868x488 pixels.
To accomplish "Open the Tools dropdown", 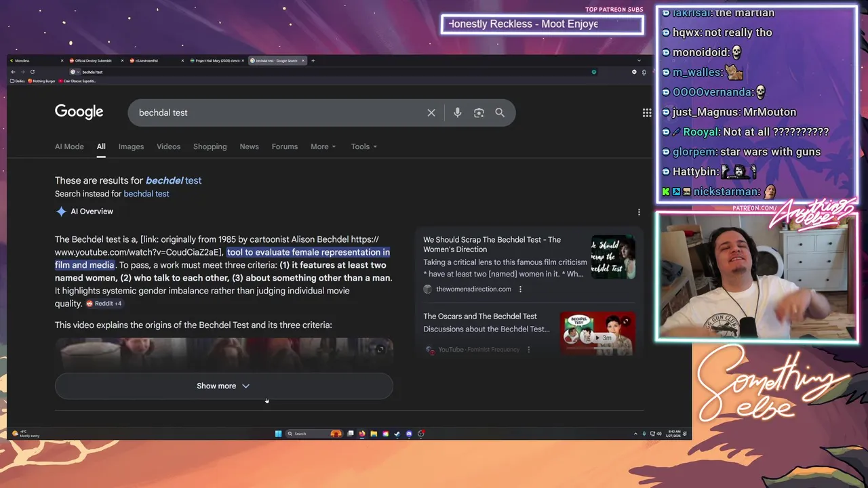I will [x=363, y=146].
